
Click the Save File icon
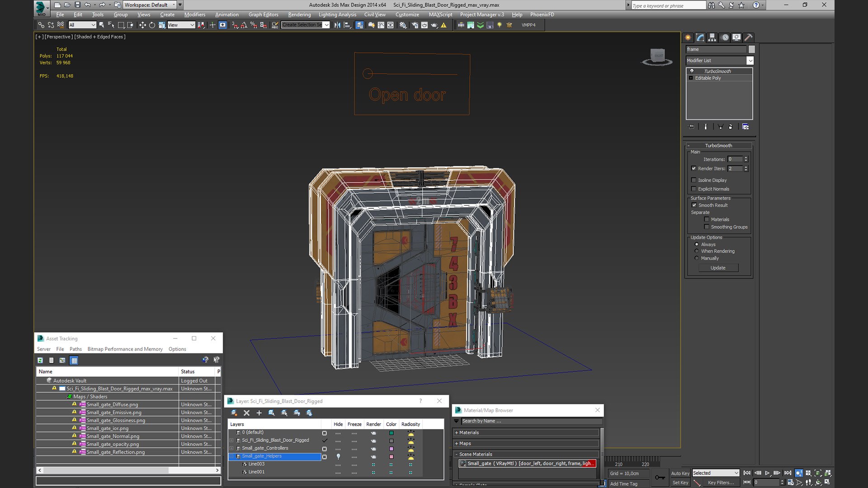pos(77,5)
